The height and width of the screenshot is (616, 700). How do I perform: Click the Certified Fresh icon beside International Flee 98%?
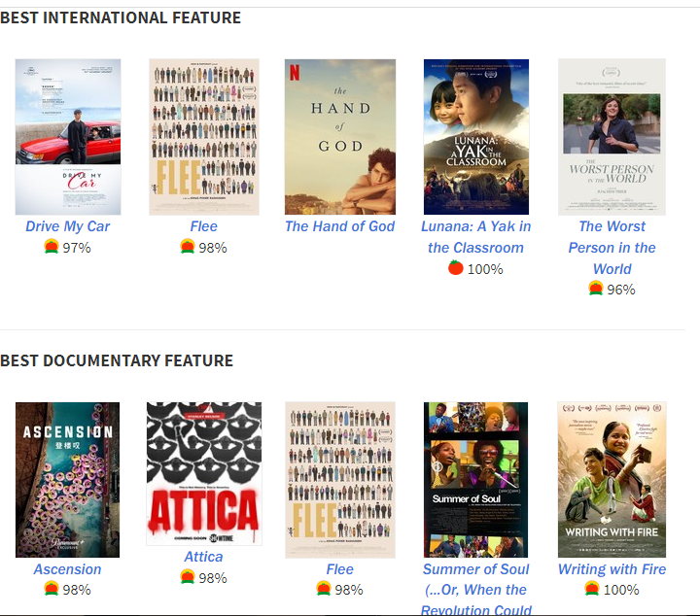coord(188,246)
